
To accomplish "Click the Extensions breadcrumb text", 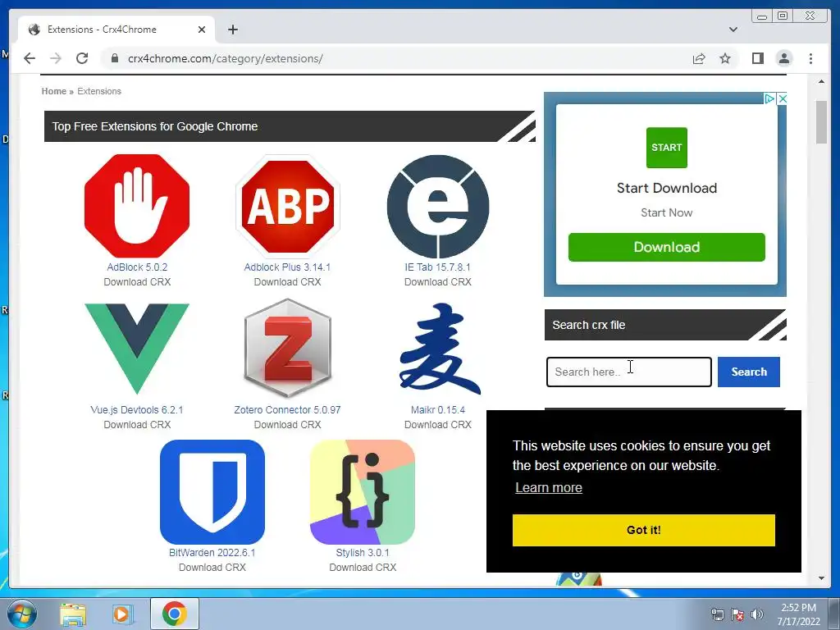I will click(99, 91).
